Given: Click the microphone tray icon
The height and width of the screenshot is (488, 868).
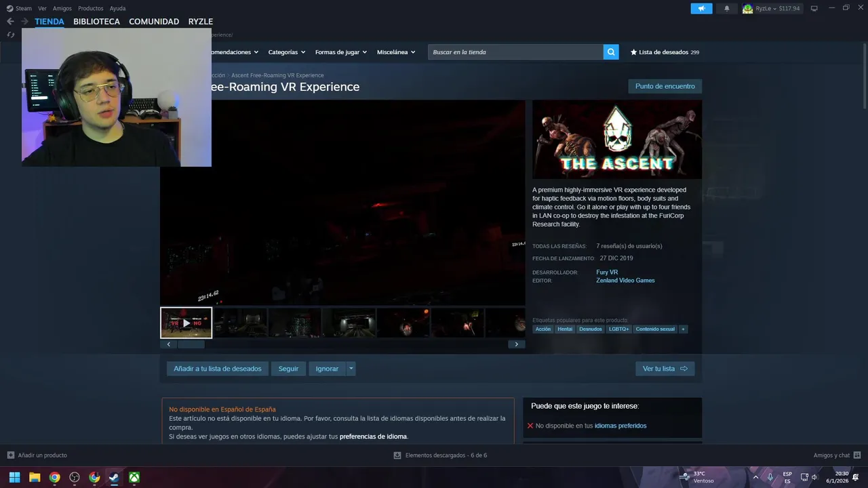Looking at the screenshot, I should click(x=770, y=477).
